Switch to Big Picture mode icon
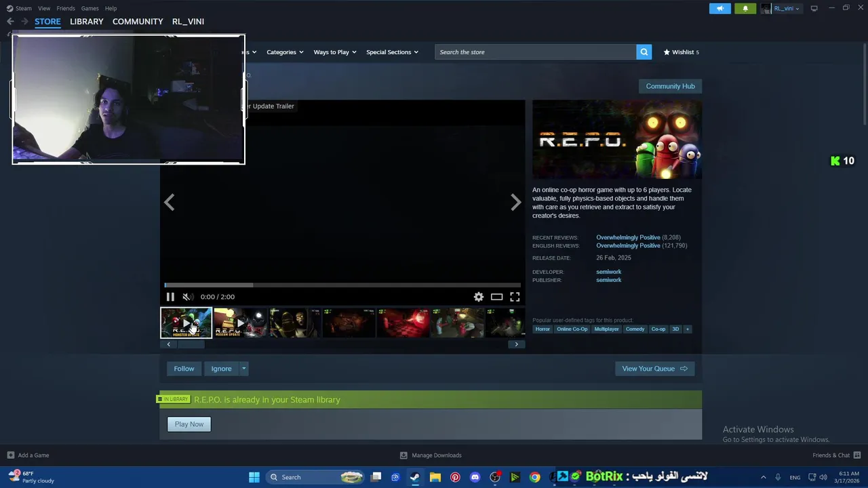Screen dimensions: 868x488 814,8
